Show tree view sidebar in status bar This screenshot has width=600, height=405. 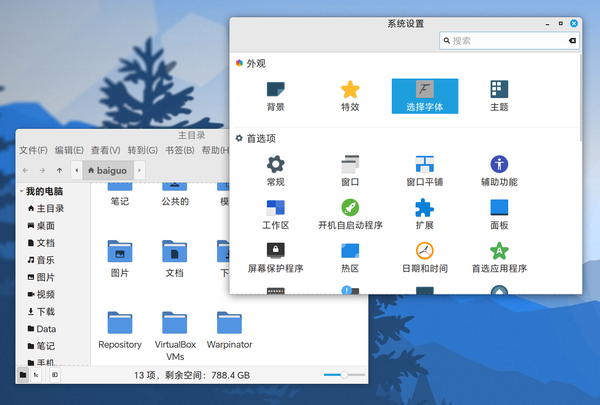point(36,375)
